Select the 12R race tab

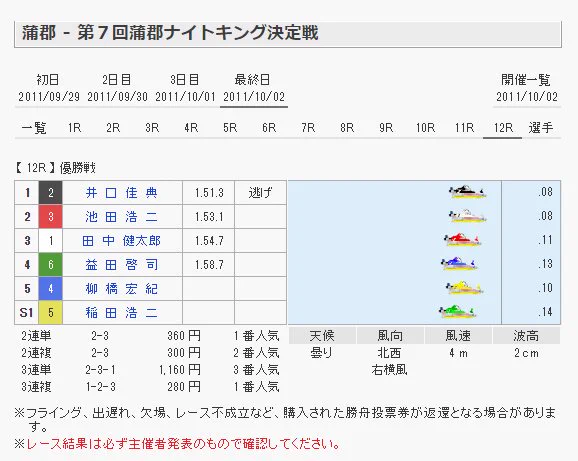point(503,128)
